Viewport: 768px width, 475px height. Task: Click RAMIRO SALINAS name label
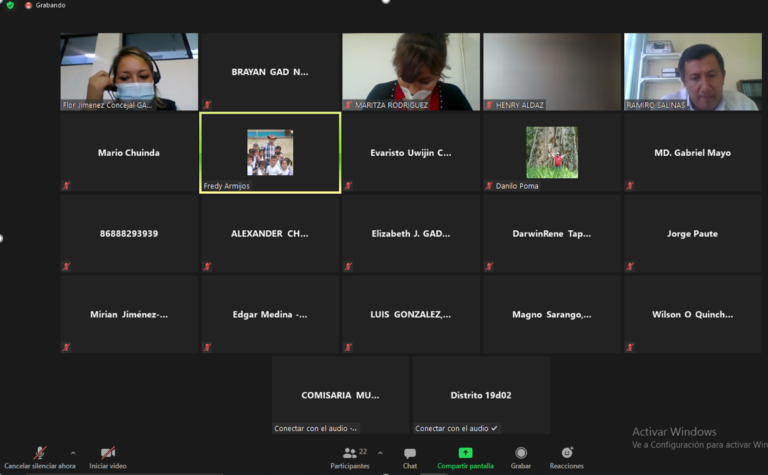656,105
